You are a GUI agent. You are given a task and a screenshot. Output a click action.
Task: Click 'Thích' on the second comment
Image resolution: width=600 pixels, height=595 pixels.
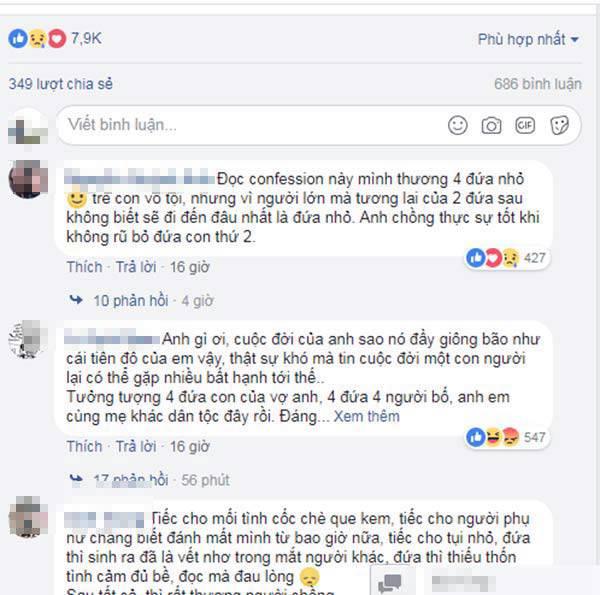click(x=84, y=447)
